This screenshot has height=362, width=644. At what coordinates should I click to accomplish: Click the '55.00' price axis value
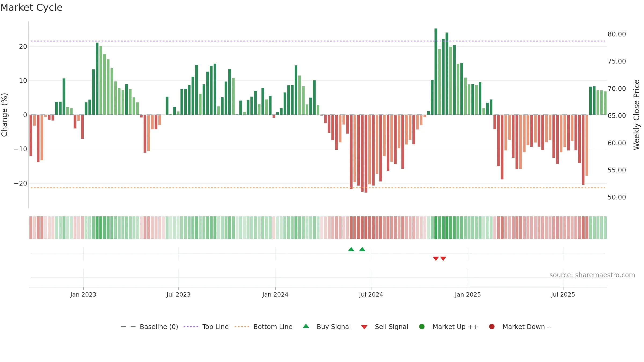617,170
